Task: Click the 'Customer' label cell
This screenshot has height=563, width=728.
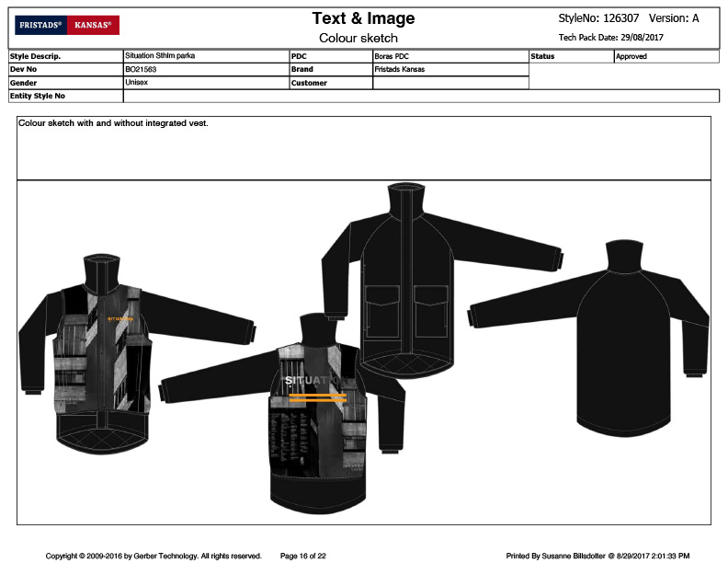Action: tap(331, 83)
